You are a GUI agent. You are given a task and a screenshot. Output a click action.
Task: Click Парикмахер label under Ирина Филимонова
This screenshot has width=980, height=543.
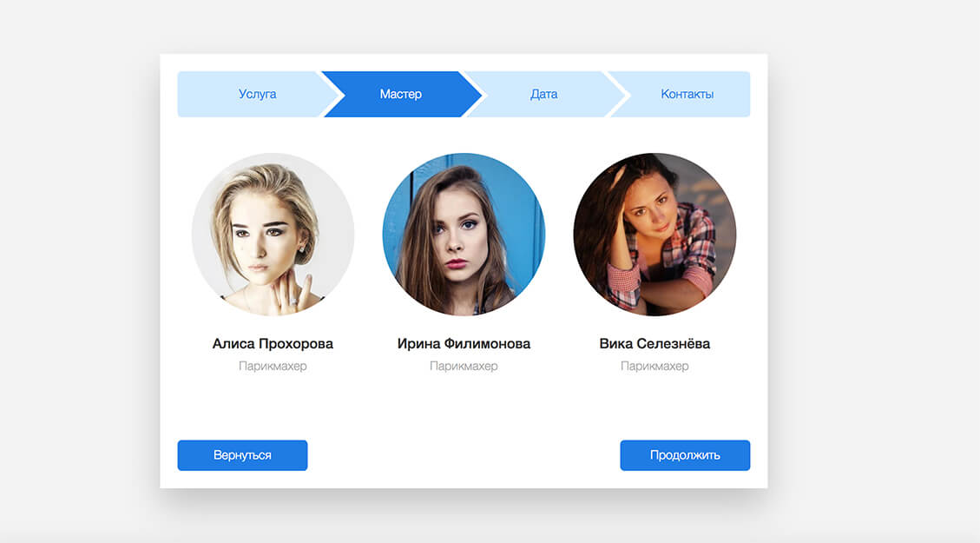[x=464, y=366]
